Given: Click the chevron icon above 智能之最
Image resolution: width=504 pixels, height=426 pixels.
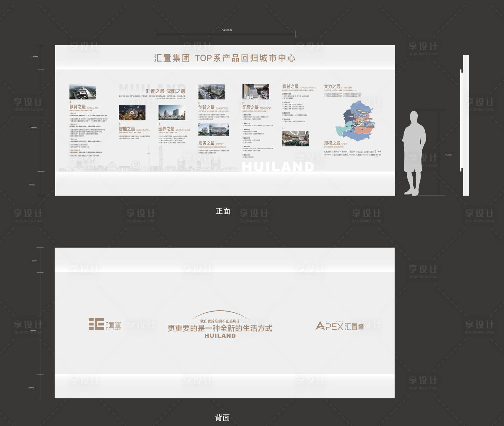Looking at the screenshot, I should 120,124.
